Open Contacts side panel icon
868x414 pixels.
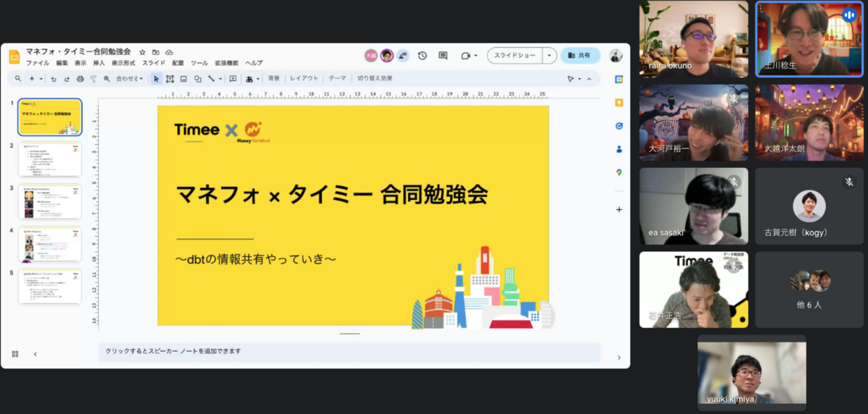tap(619, 149)
